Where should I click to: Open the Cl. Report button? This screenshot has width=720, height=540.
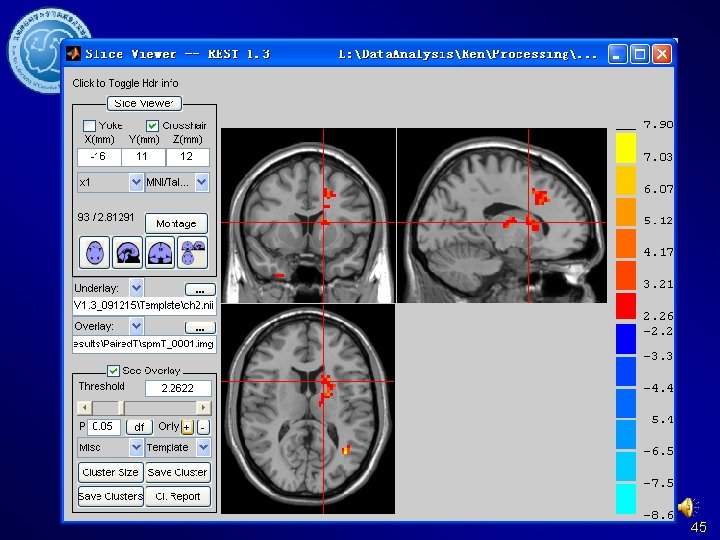click(177, 496)
